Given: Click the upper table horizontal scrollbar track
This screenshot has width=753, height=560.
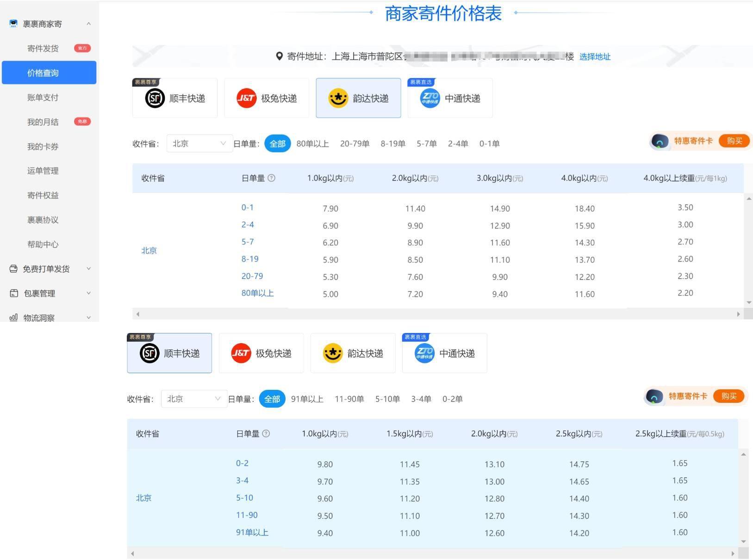Looking at the screenshot, I should 438,314.
